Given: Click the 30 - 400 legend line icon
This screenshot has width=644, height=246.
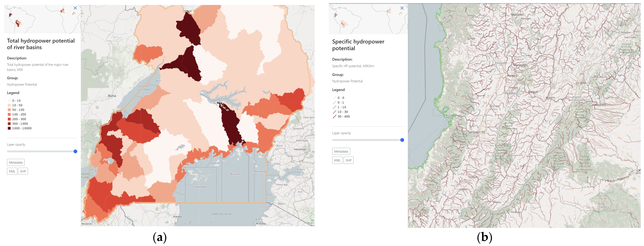Looking at the screenshot, I should (335, 117).
